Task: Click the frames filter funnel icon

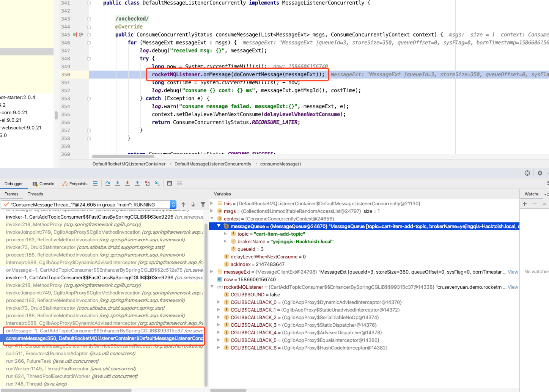Action: point(203,205)
